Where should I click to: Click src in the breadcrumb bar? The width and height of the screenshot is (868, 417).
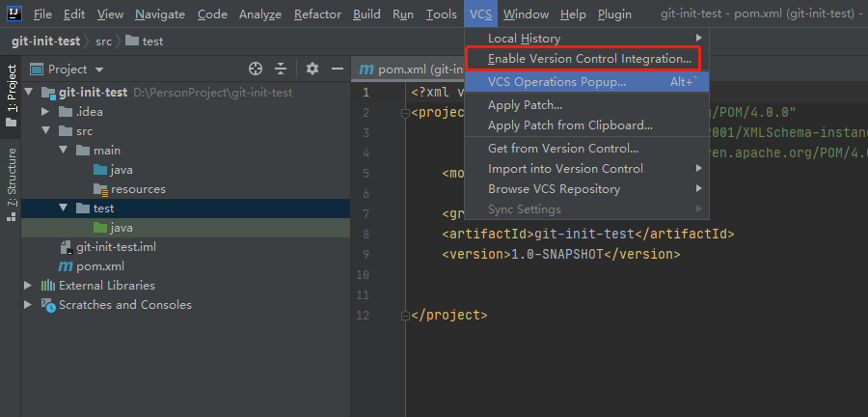click(103, 41)
